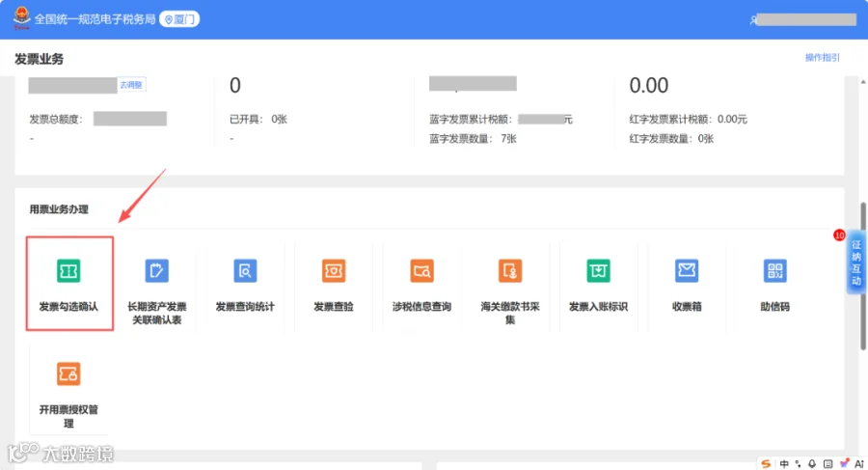Viewport: 868px width, 470px height.
Task: Click the keyboard icon in IME bar
Action: coord(827,464)
